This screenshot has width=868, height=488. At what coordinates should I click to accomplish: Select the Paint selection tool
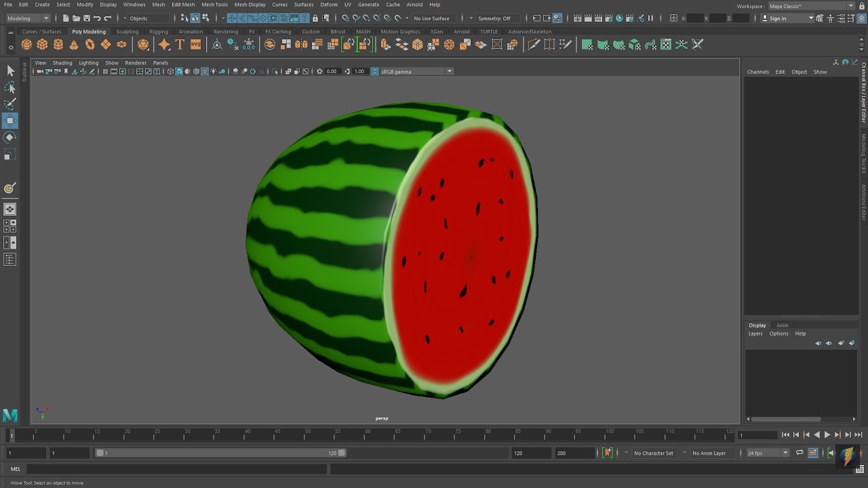(x=9, y=104)
